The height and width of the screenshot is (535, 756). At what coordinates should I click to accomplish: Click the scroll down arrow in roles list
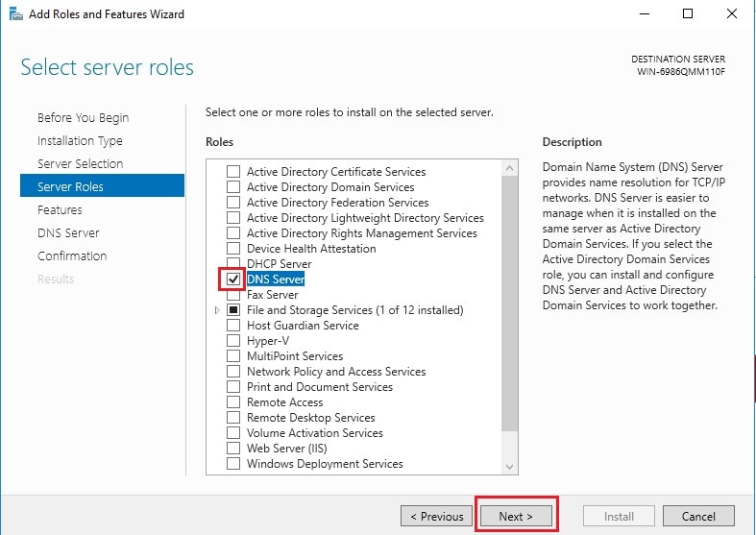510,467
